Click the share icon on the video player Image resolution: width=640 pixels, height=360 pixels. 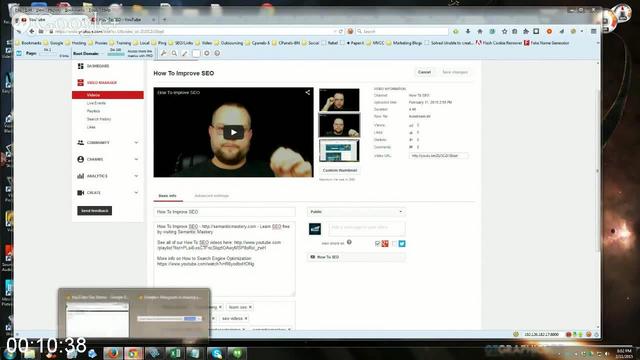tap(307, 93)
